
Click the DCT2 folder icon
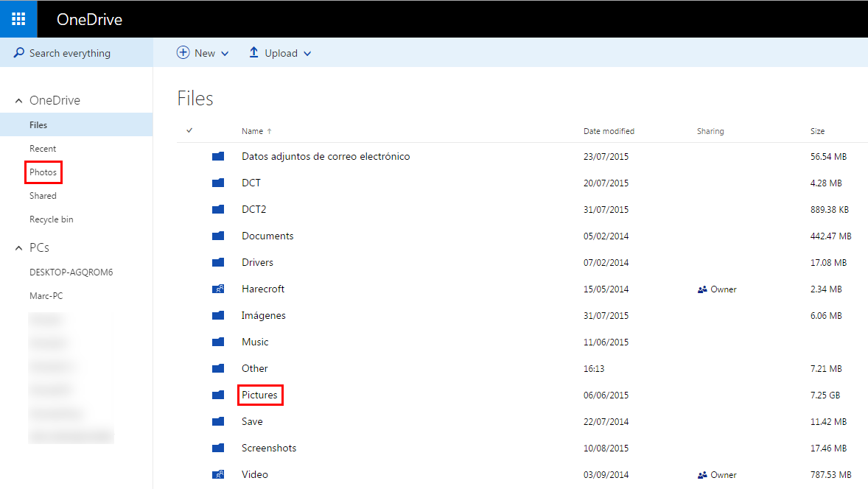[218, 209]
